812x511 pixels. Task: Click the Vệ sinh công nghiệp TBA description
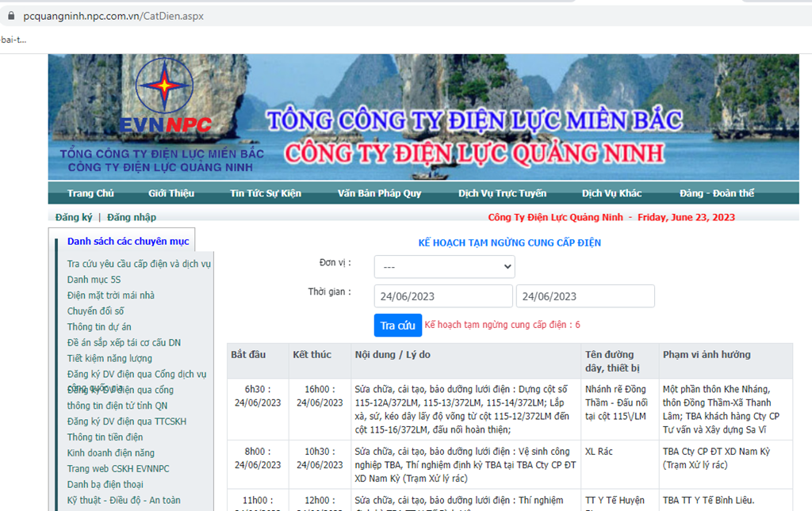pos(465,465)
